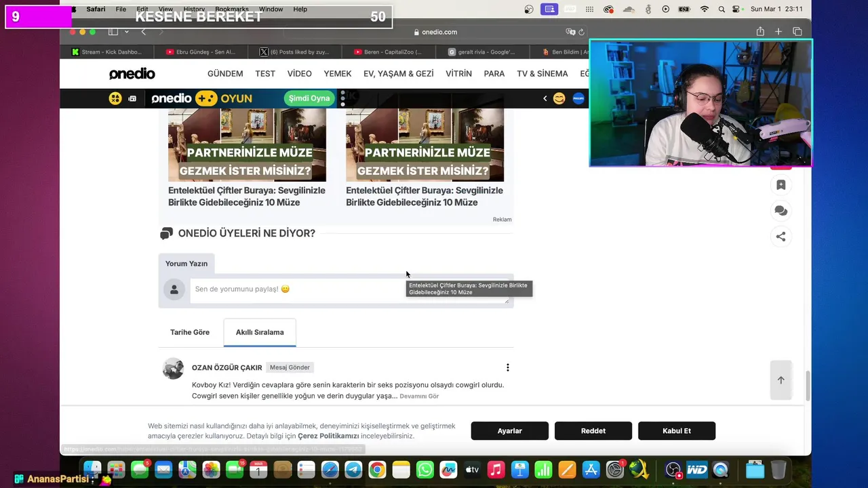Screen dimensions: 868x488
Task: Switch to the Ebru Gündeş YouTube tab
Action: pos(201,52)
